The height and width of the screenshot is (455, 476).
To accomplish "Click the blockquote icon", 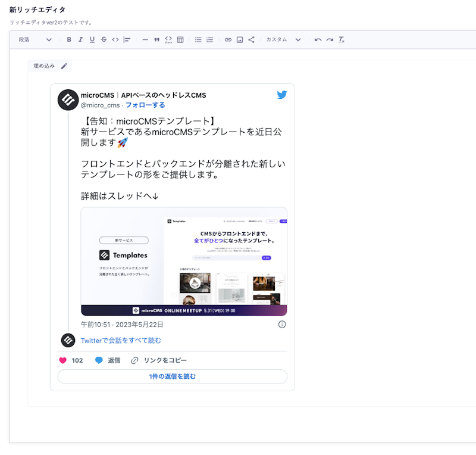I will [156, 40].
